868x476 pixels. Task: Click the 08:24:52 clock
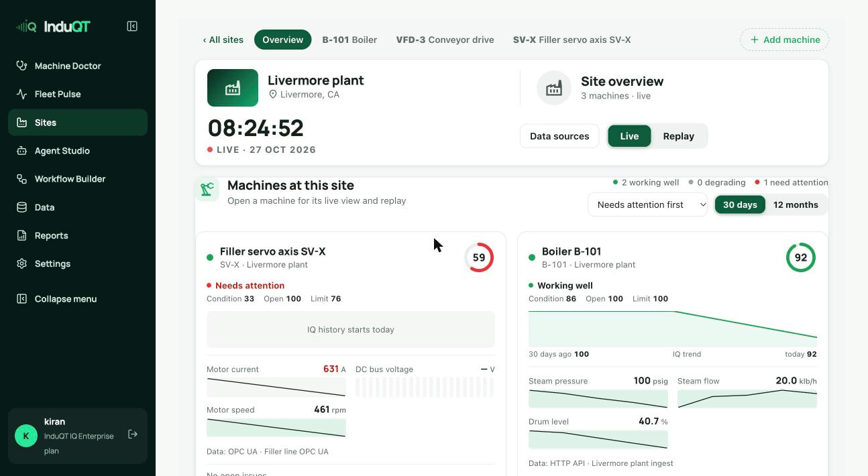pos(256,128)
